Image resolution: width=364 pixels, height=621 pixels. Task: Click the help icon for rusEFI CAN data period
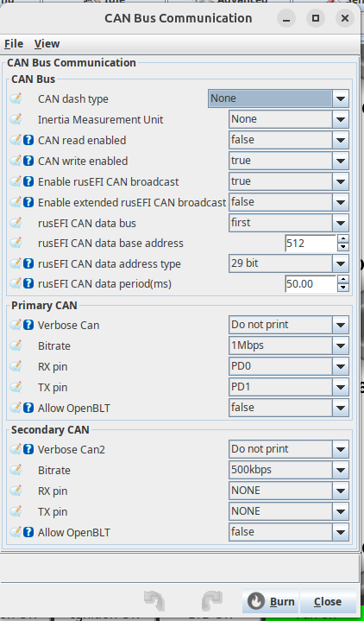tap(28, 283)
